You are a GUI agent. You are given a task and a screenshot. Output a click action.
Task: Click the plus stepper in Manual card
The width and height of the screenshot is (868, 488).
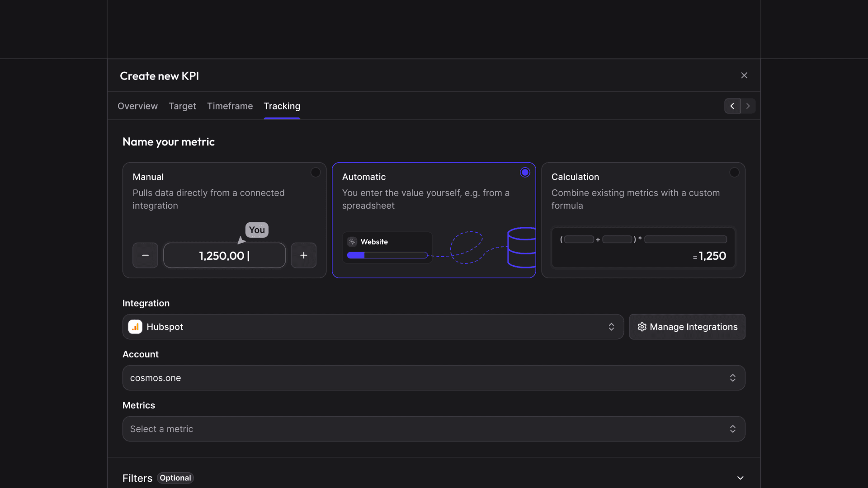tap(304, 255)
